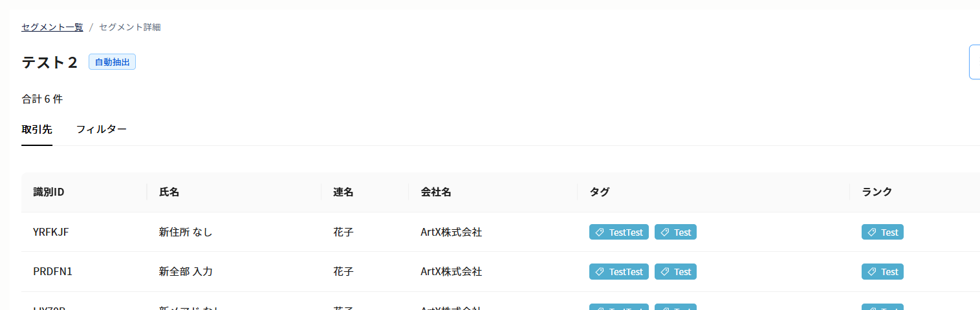Click the ランク Test tag for YRFKJF
The width and height of the screenshot is (980, 310).
point(882,232)
